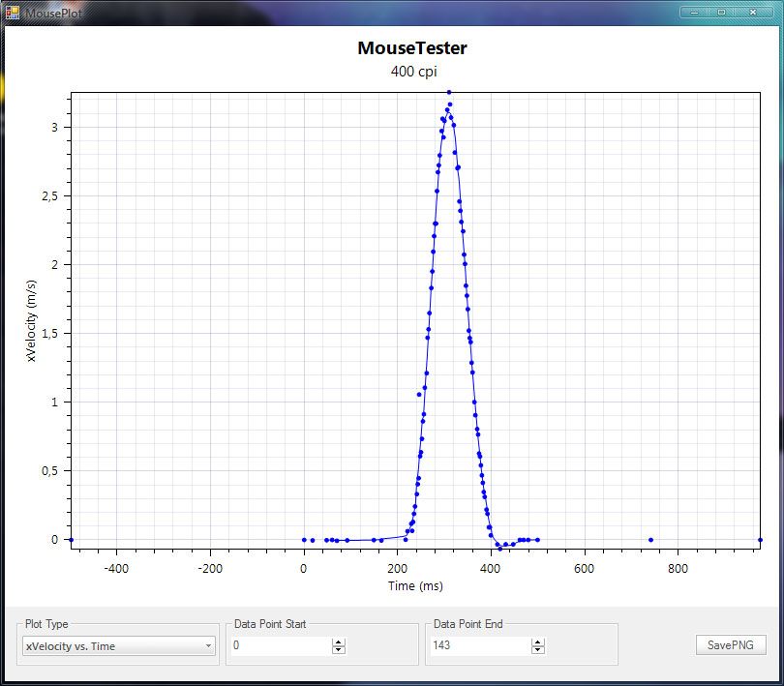
Task: Click the Data Point Start group label
Action: pyautogui.click(x=270, y=624)
